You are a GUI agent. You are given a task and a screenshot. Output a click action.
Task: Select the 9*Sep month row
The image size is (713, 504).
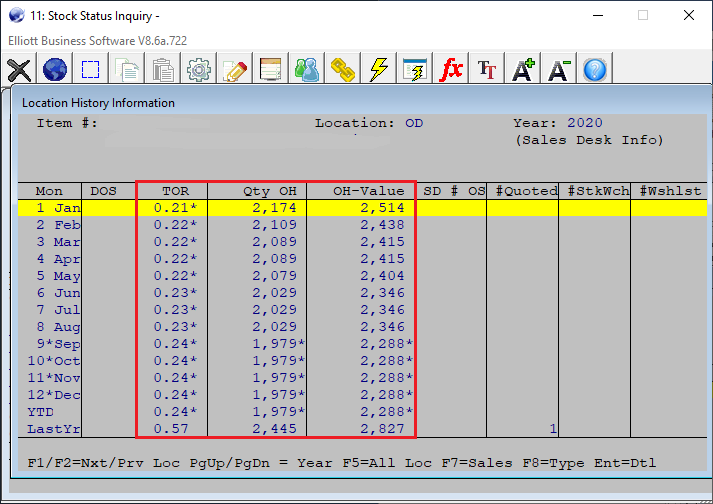point(362,344)
